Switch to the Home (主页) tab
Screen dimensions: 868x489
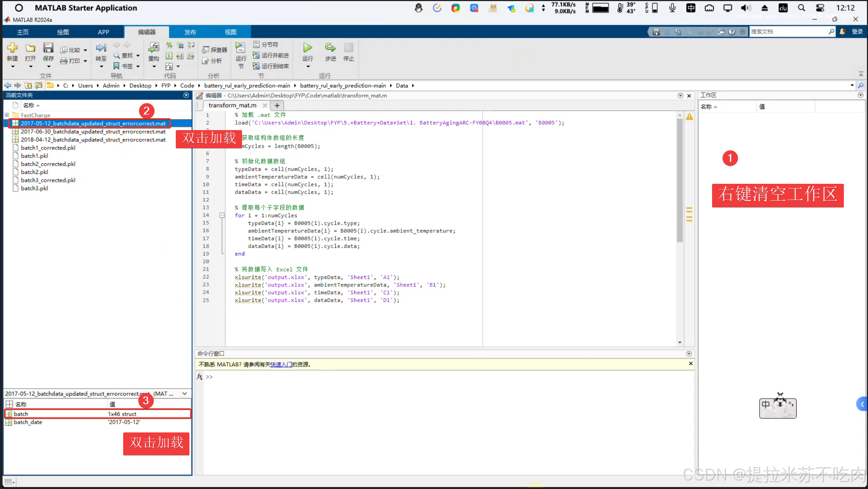[x=23, y=32]
